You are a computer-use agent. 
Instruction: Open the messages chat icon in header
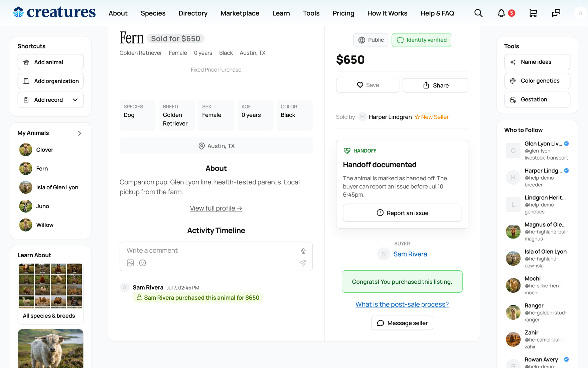tap(556, 13)
